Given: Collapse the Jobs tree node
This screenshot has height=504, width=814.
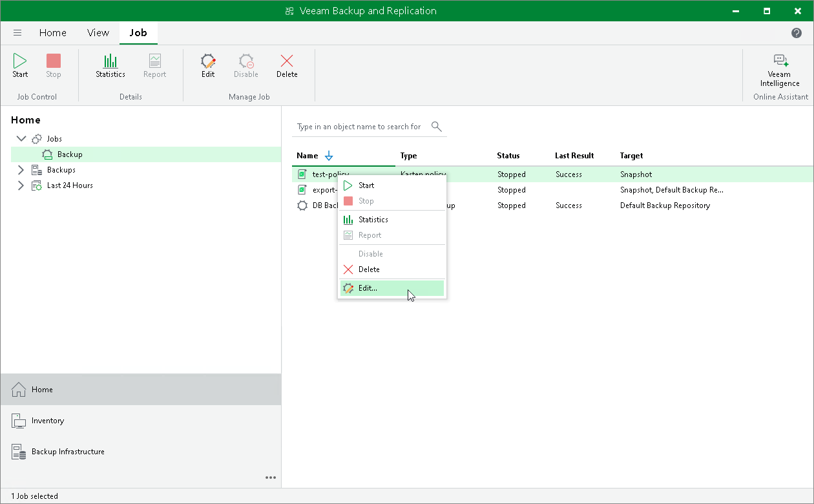Looking at the screenshot, I should [21, 139].
